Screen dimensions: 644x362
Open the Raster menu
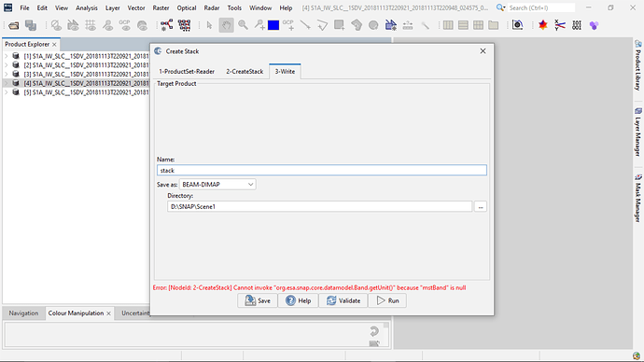coord(161,7)
